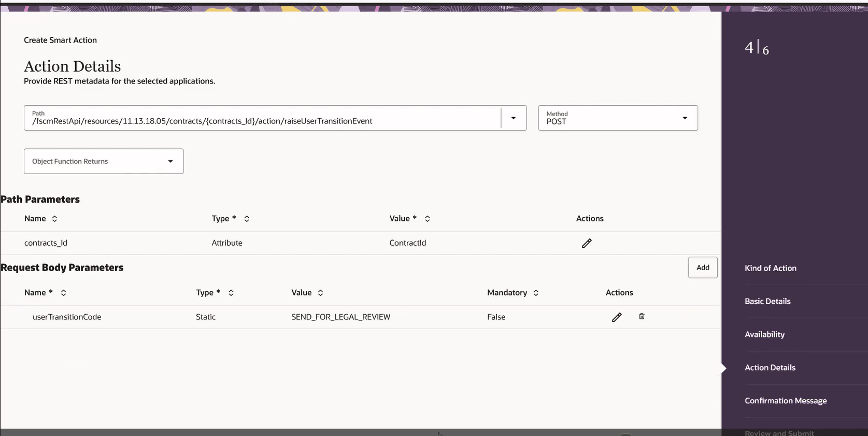Click the Path Parameters heading

pyautogui.click(x=40, y=200)
